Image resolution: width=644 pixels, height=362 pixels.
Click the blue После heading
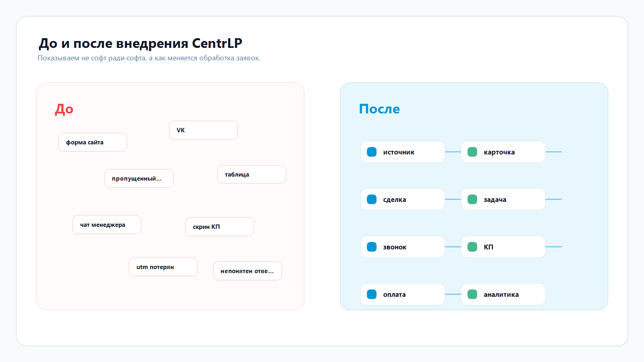coord(379,109)
